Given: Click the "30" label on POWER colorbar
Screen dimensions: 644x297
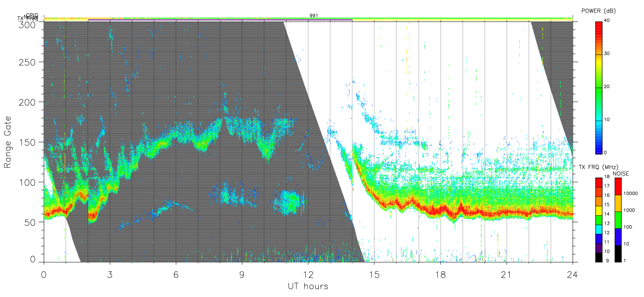Looking at the screenshot, I should point(606,54).
